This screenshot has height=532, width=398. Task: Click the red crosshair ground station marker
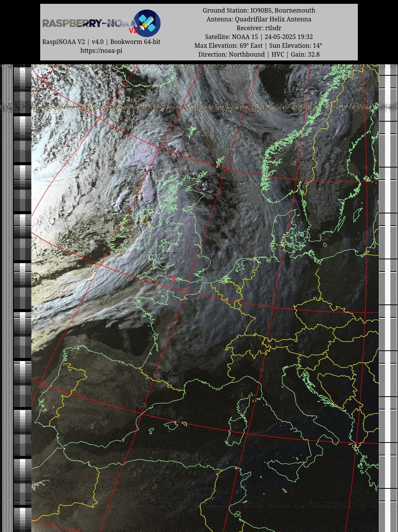tap(173, 278)
